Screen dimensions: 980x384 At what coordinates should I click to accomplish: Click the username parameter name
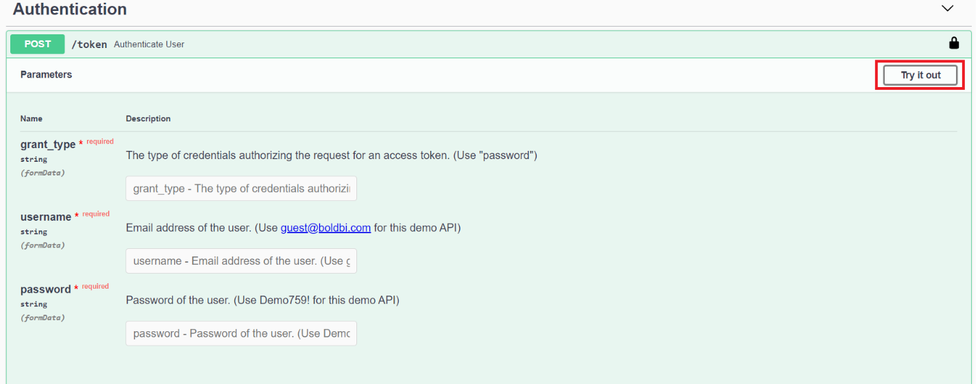[x=46, y=217]
